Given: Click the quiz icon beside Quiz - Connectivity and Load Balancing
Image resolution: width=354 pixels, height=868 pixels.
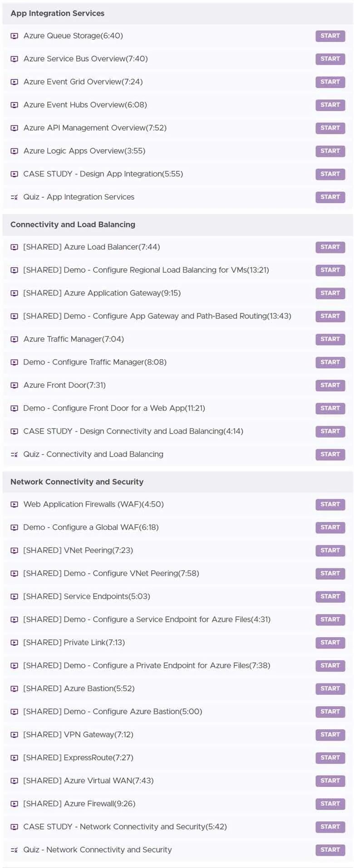Looking at the screenshot, I should coord(15,454).
